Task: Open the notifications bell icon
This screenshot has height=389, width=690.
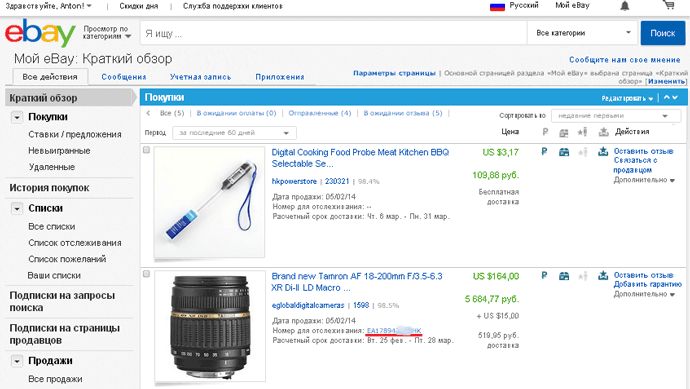Action: (x=624, y=6)
